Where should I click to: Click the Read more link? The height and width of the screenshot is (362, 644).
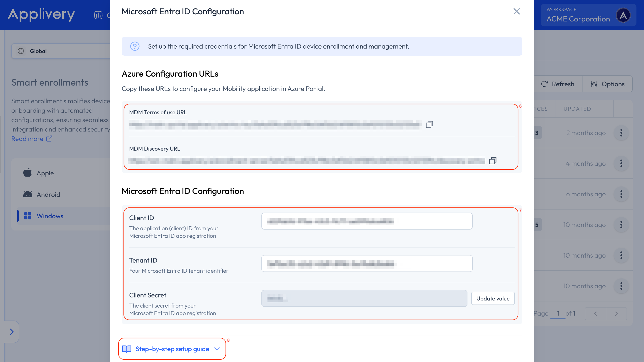(x=28, y=139)
